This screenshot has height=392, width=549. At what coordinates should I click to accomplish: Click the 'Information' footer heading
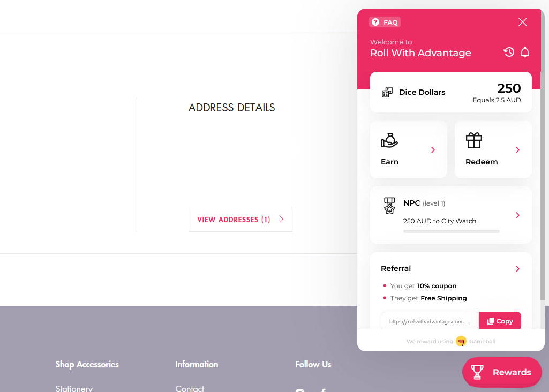[x=197, y=364]
